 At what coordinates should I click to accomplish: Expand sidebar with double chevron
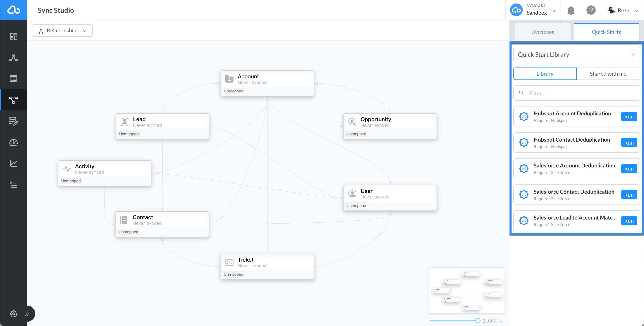pos(27,313)
